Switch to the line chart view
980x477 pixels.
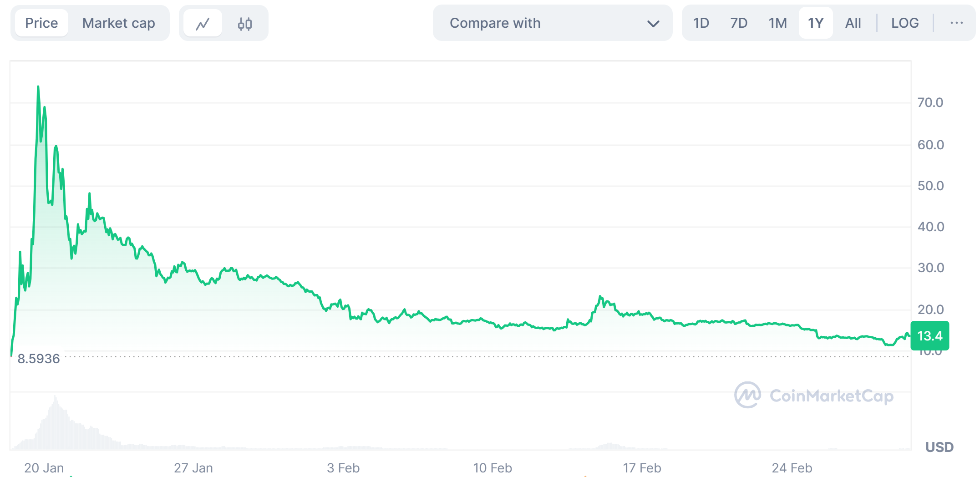[203, 23]
